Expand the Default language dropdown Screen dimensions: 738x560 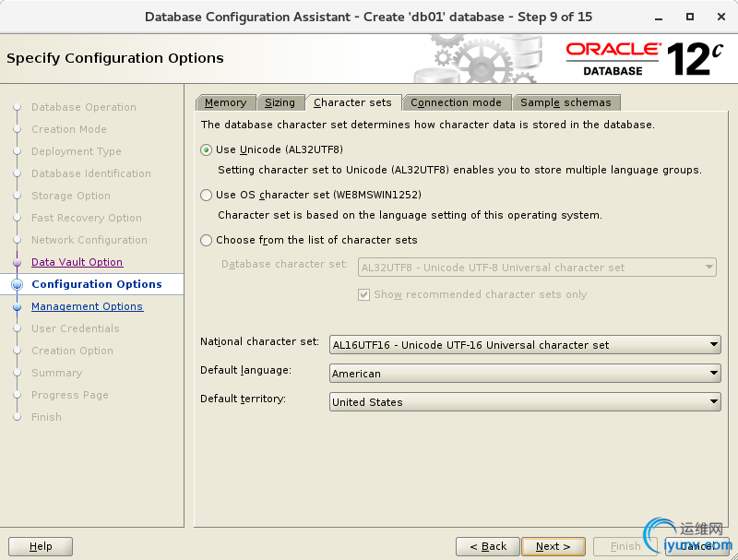(525, 374)
